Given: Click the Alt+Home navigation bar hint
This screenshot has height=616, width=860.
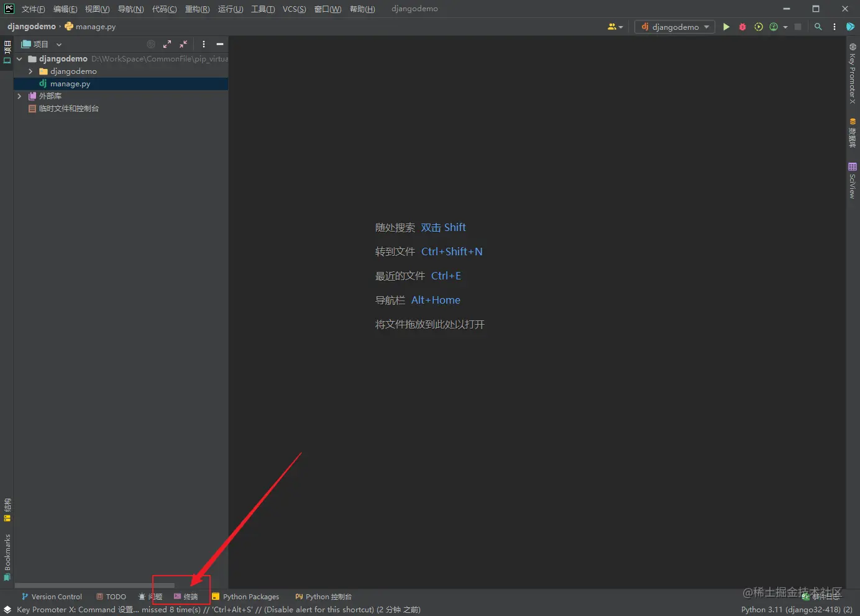Looking at the screenshot, I should (436, 300).
